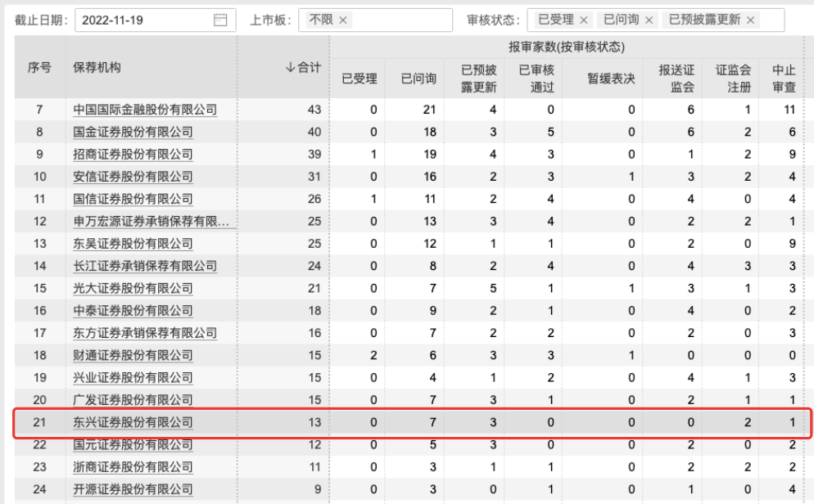This screenshot has width=814, height=504.
Task: Click total 31 in 安信证券 row
Action: click(314, 176)
